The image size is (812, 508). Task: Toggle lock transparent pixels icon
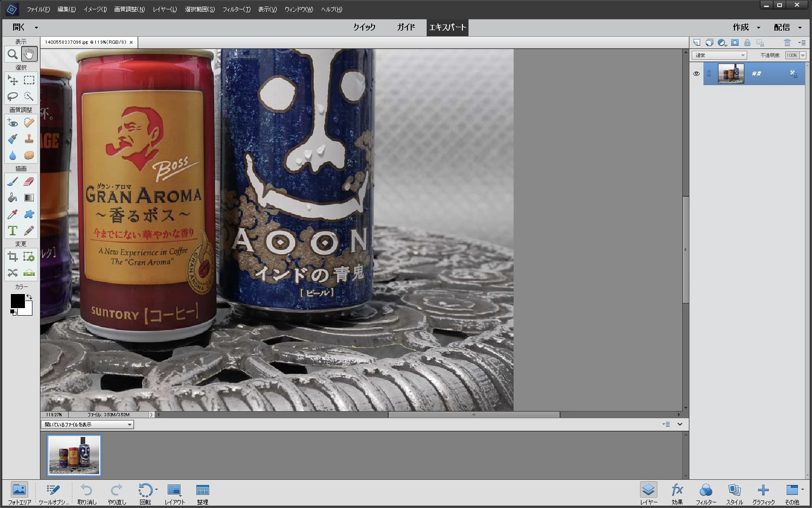(760, 42)
